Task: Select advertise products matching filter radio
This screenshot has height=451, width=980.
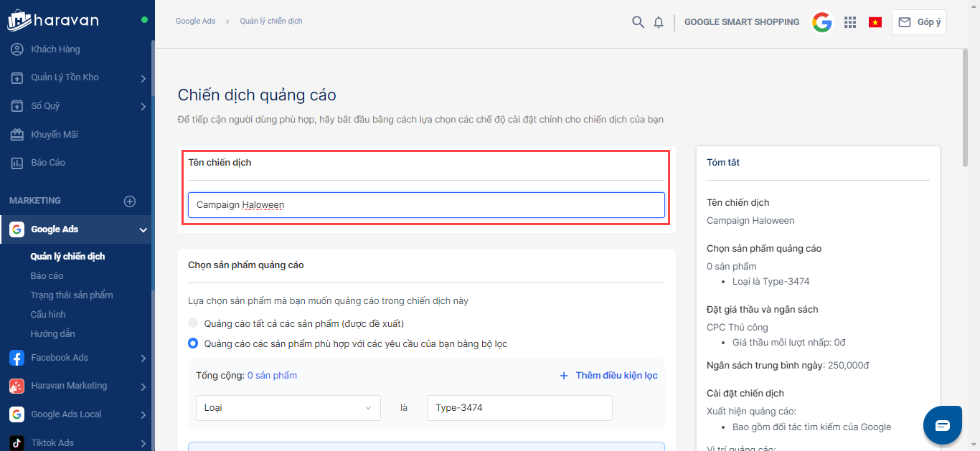Action: (193, 343)
